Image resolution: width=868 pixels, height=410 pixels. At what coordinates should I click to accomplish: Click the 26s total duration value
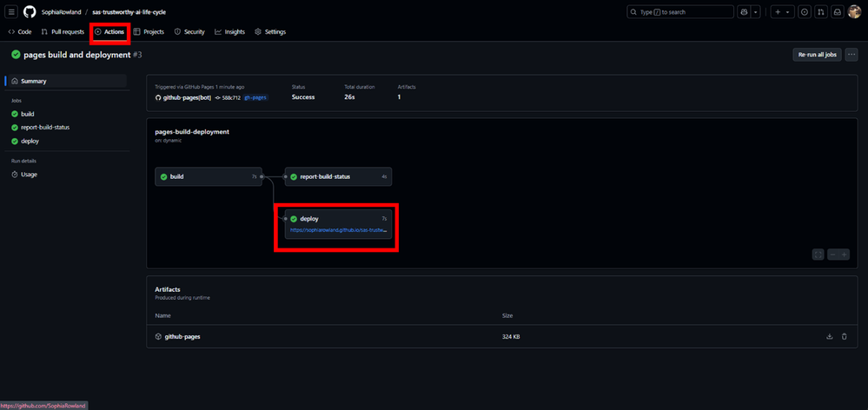[x=348, y=97]
